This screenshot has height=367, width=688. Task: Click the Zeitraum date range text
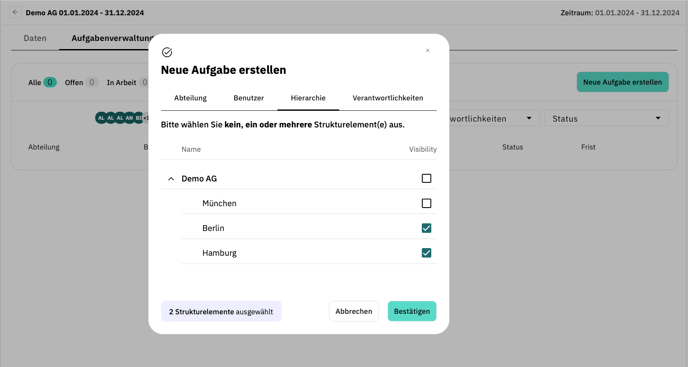click(620, 13)
